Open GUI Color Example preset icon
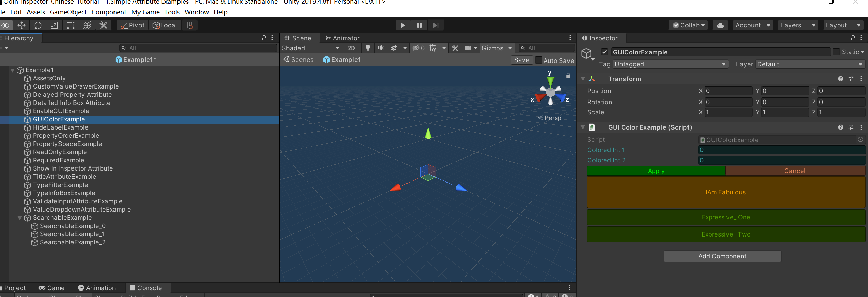This screenshot has width=868, height=297. coord(851,127)
